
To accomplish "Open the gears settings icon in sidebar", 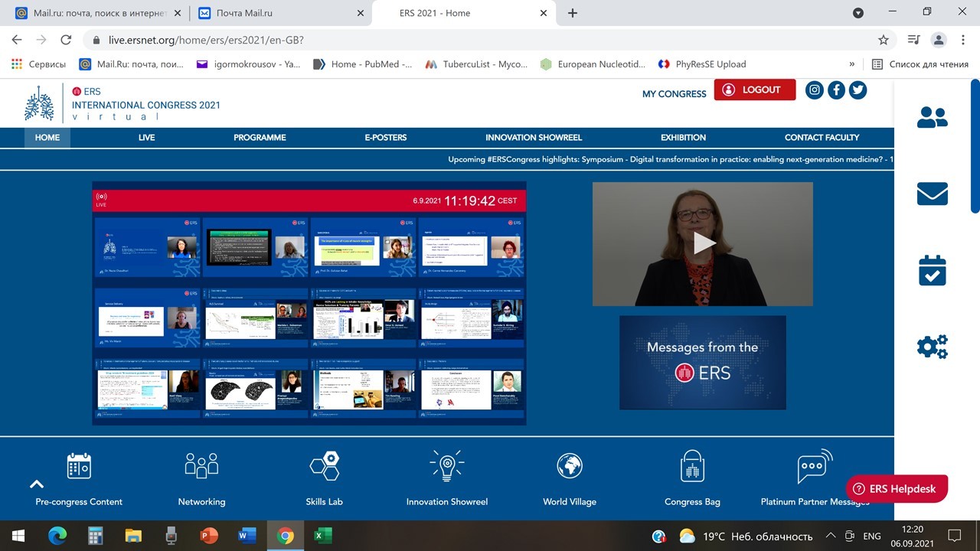I will click(932, 347).
